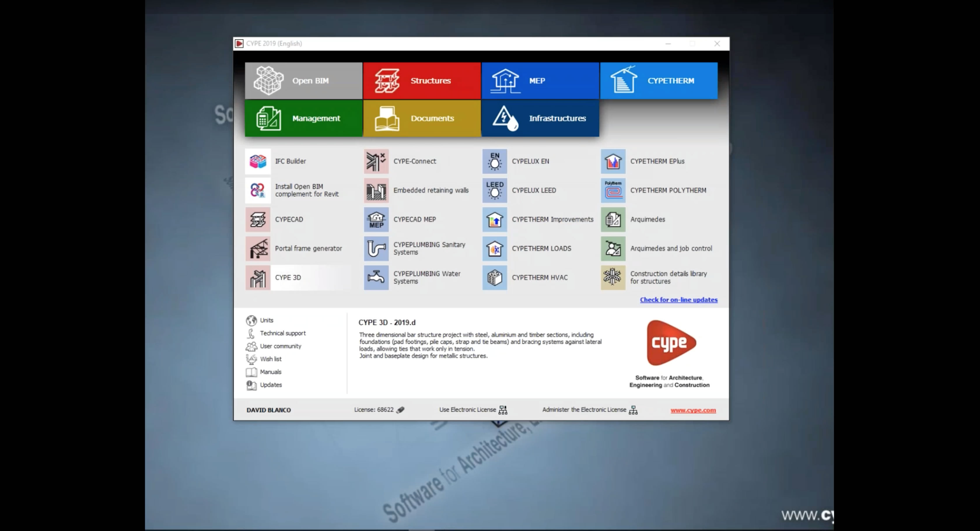The image size is (980, 531).
Task: Click the Technical support icon
Action: point(251,334)
